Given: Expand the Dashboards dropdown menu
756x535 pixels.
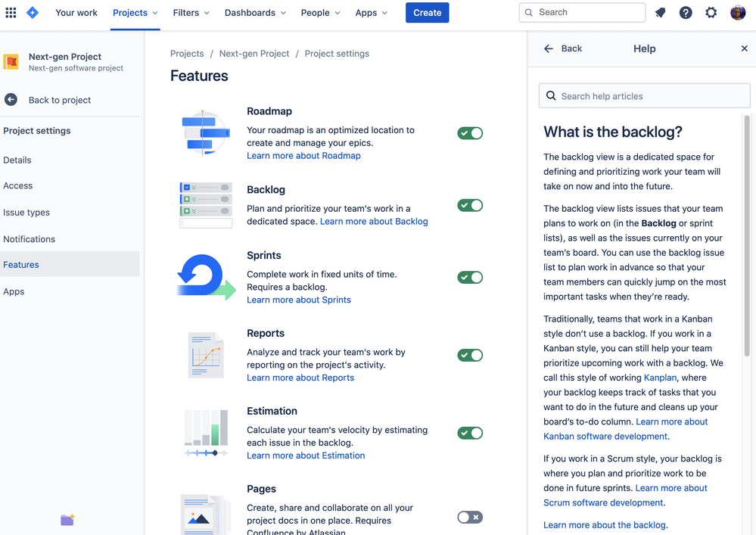Looking at the screenshot, I should coord(255,13).
